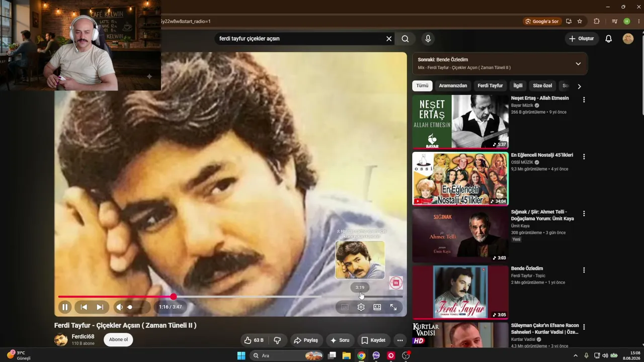Open the player settings gear
Viewport: 644px width, 362px height.
(x=361, y=307)
